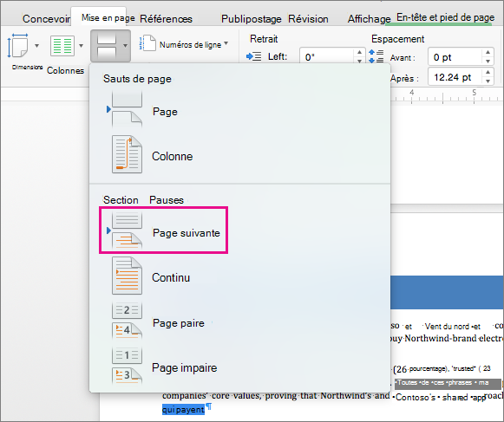Decrease the Avant spacing value
This screenshot has width=504, height=422.
click(488, 61)
